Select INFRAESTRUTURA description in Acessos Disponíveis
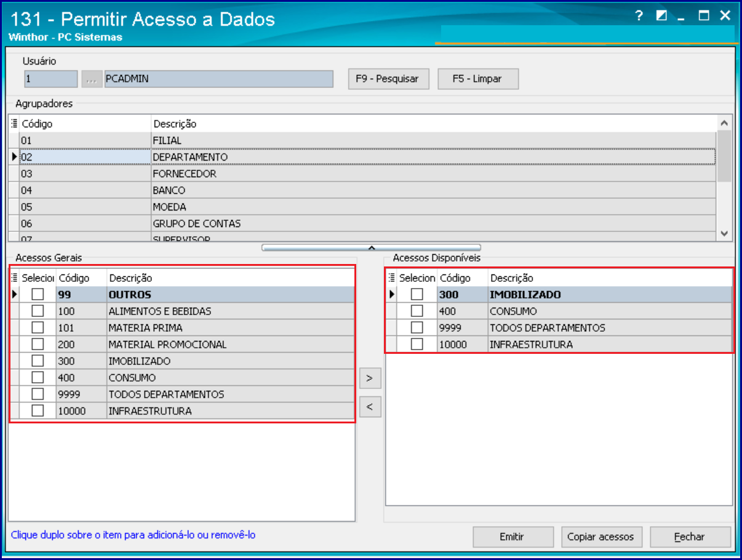The width and height of the screenshot is (742, 560). [610, 344]
